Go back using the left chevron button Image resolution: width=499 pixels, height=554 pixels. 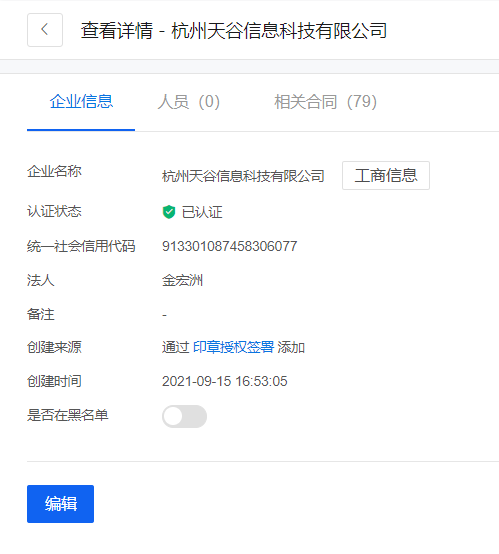pyautogui.click(x=45, y=30)
